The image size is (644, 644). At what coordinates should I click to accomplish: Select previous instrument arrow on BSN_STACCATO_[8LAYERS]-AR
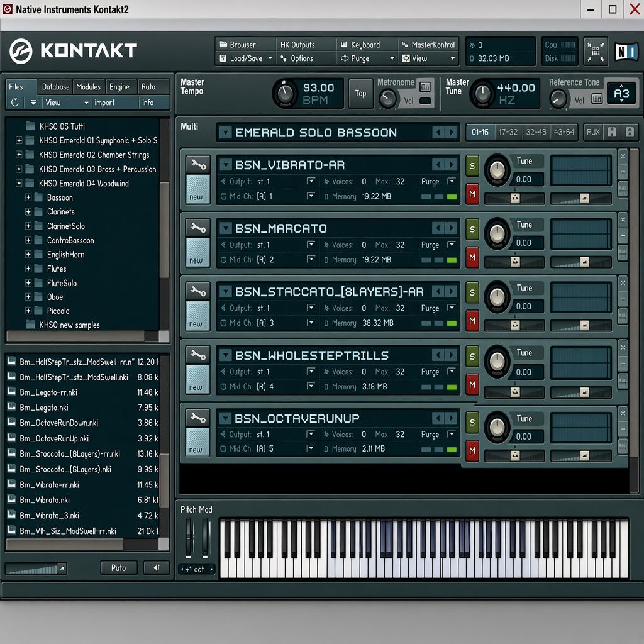(x=438, y=292)
